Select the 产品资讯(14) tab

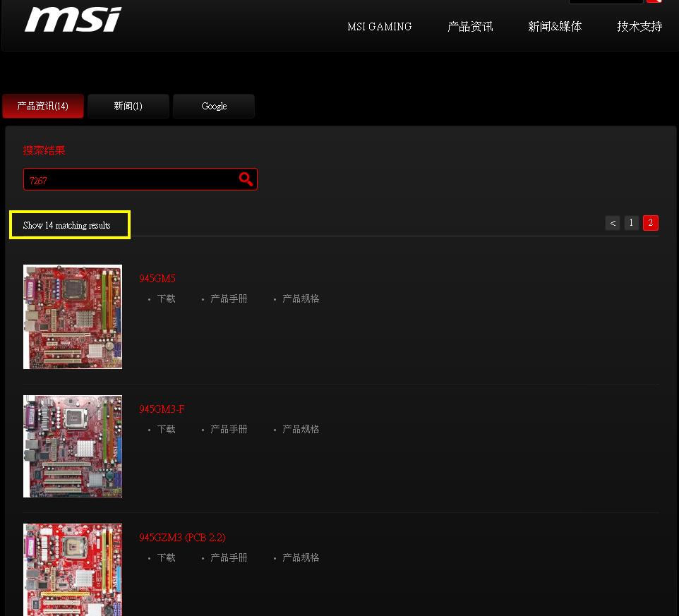coord(43,106)
